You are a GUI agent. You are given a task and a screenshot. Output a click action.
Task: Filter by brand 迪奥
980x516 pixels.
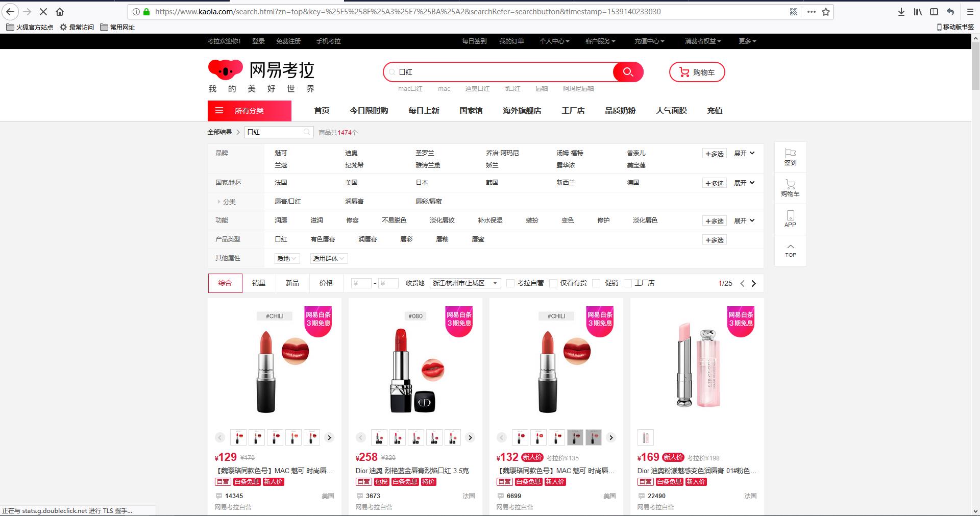pos(351,153)
